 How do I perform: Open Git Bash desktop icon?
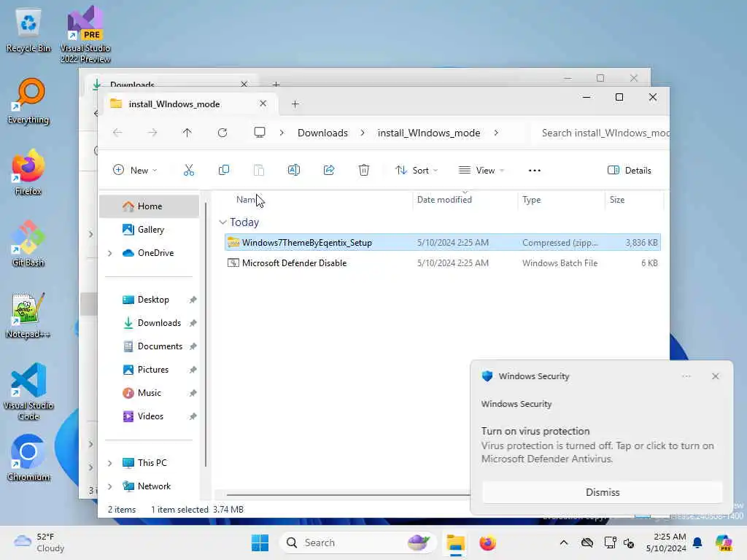(28, 244)
